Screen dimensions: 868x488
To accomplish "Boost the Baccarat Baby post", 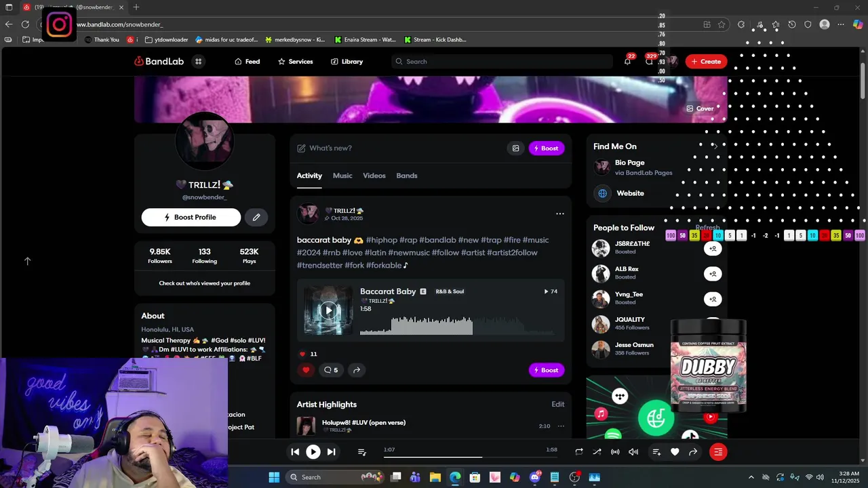I will point(547,370).
